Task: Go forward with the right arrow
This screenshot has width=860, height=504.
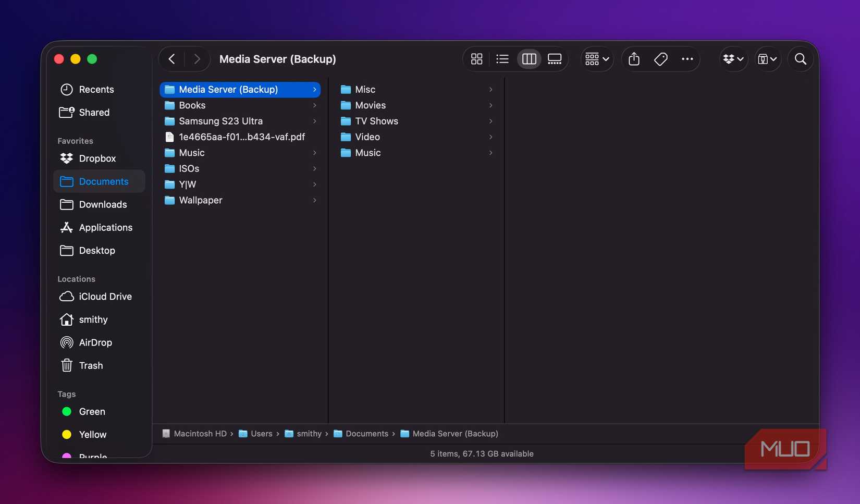Action: 196,59
